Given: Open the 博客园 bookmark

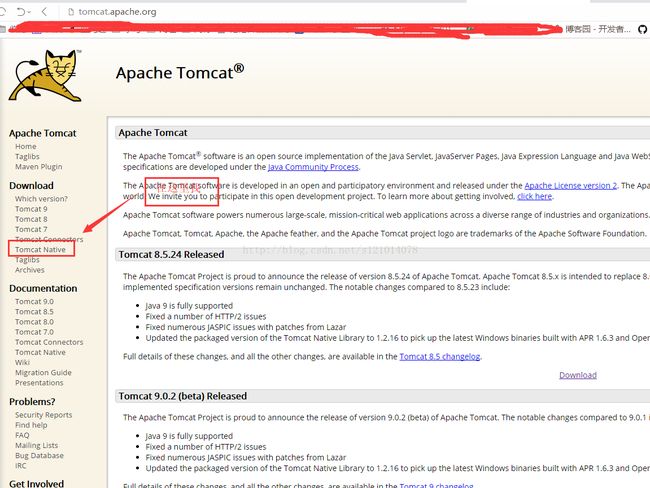Looking at the screenshot, I should (x=598, y=29).
